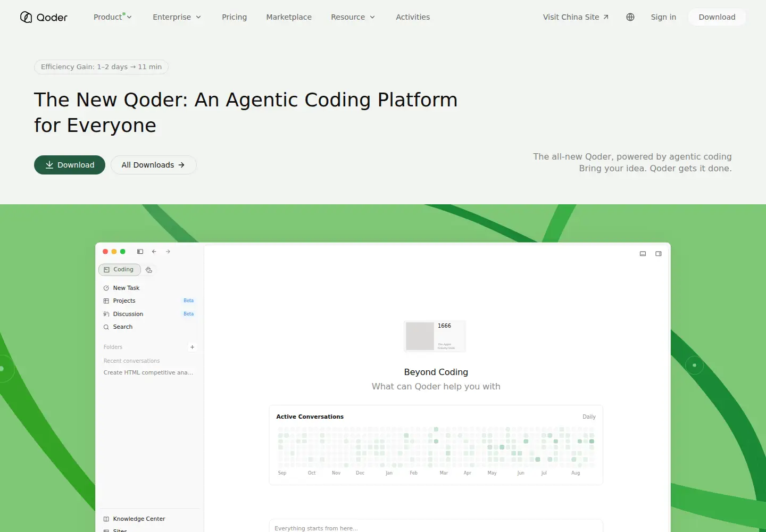Click the Download button in the header
Image resolution: width=766 pixels, height=532 pixels.
pos(717,17)
